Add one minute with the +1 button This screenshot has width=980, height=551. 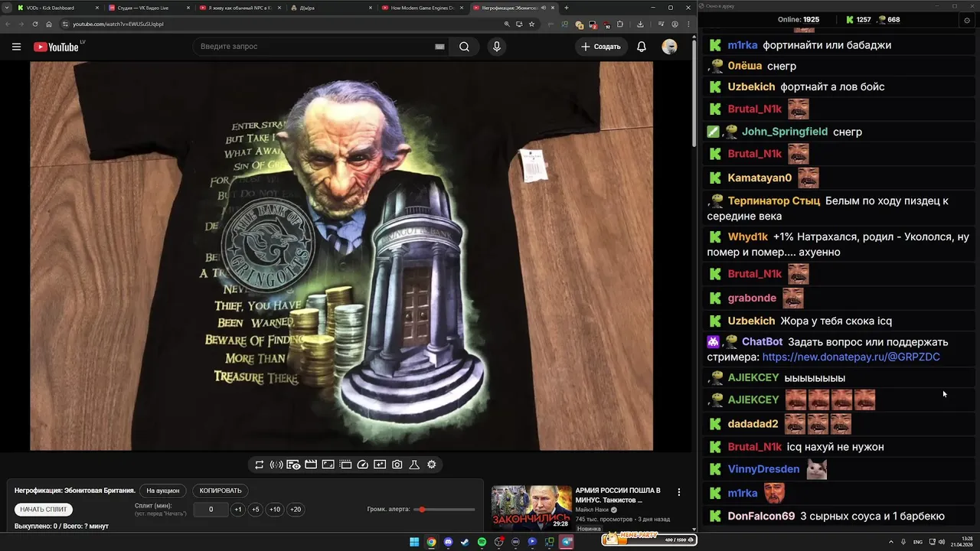238,510
